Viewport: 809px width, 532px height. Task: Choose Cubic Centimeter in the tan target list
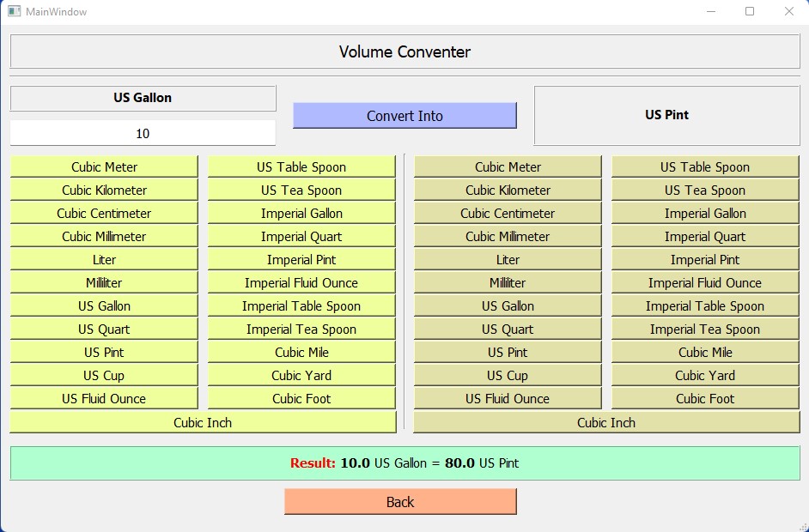coord(508,214)
